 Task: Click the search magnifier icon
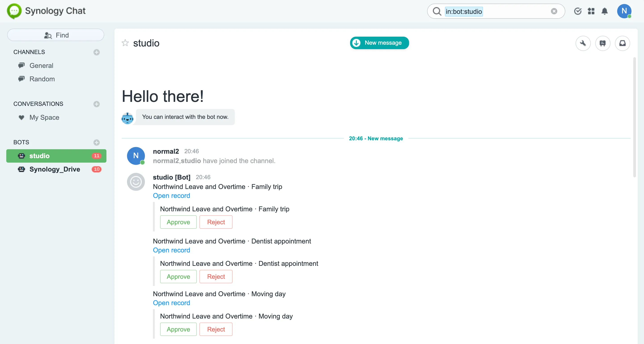point(437,11)
